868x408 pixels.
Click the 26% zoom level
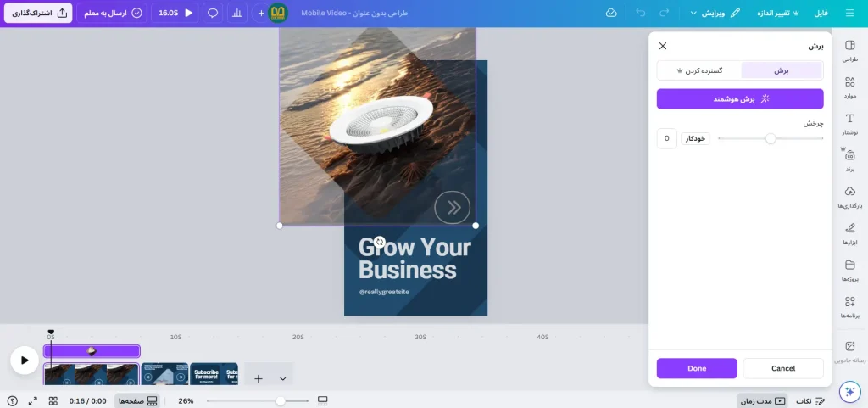pos(186,401)
